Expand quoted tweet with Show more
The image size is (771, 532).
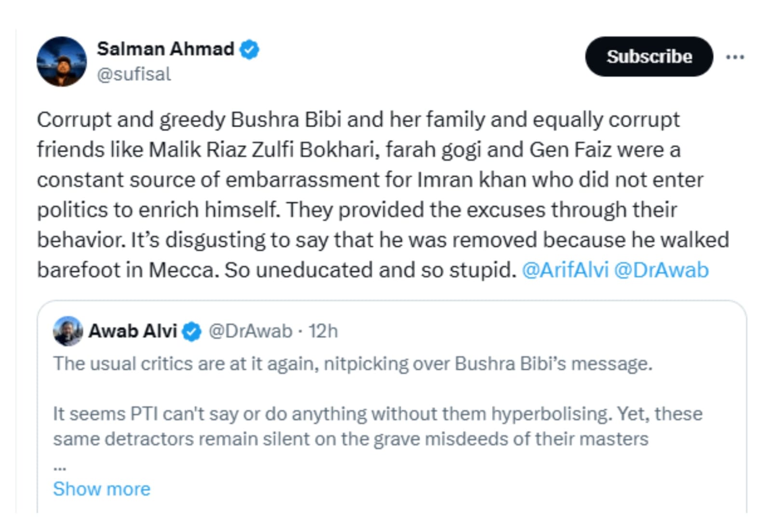[102, 489]
